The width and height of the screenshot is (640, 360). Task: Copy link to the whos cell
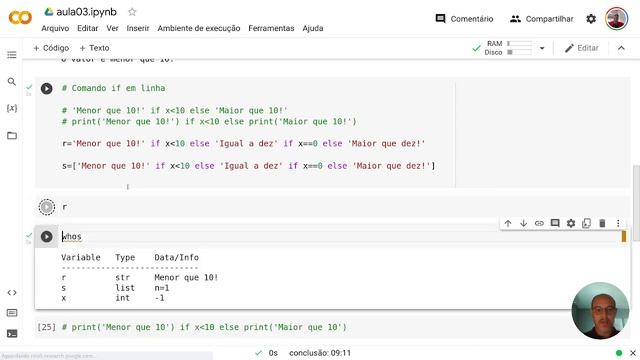539,223
